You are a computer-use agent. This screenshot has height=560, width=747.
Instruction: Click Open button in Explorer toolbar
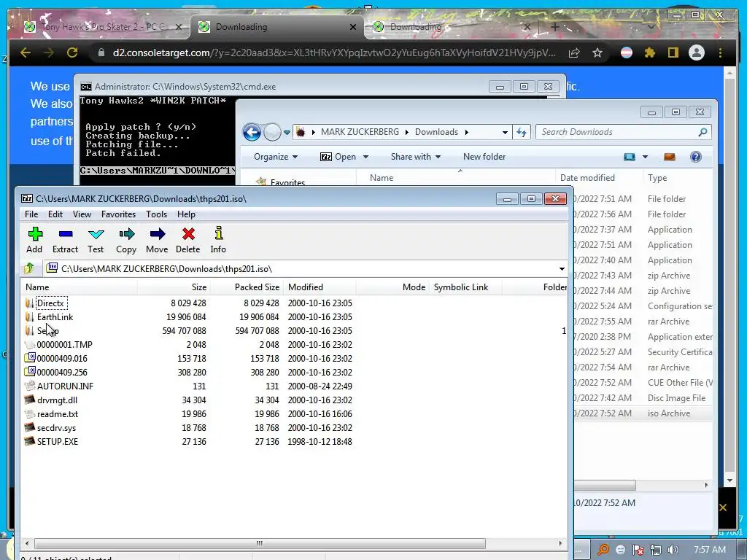coord(338,157)
